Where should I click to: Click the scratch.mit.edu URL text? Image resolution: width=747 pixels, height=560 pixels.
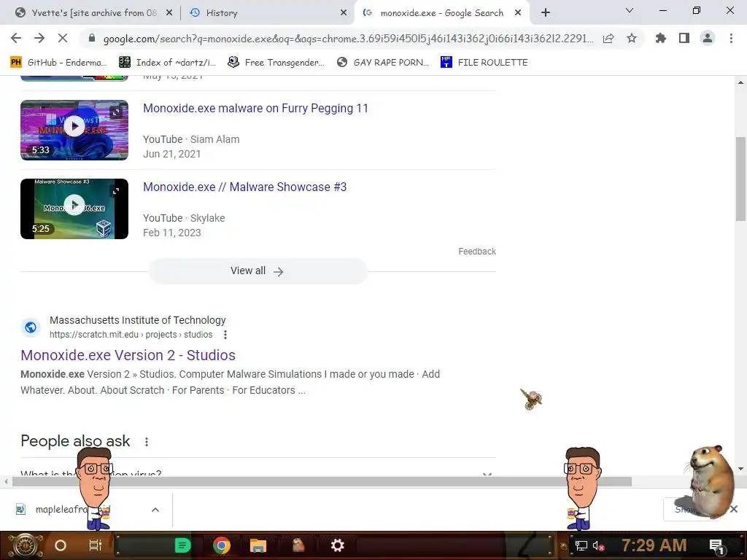coord(131,335)
